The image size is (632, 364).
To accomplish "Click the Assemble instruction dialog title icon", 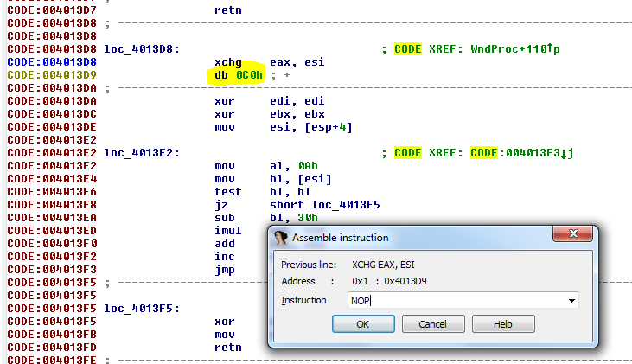I will click(280, 238).
